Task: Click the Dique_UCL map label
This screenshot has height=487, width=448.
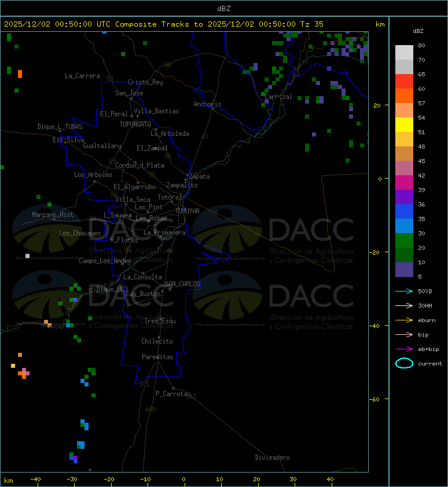Action: [x=112, y=289]
